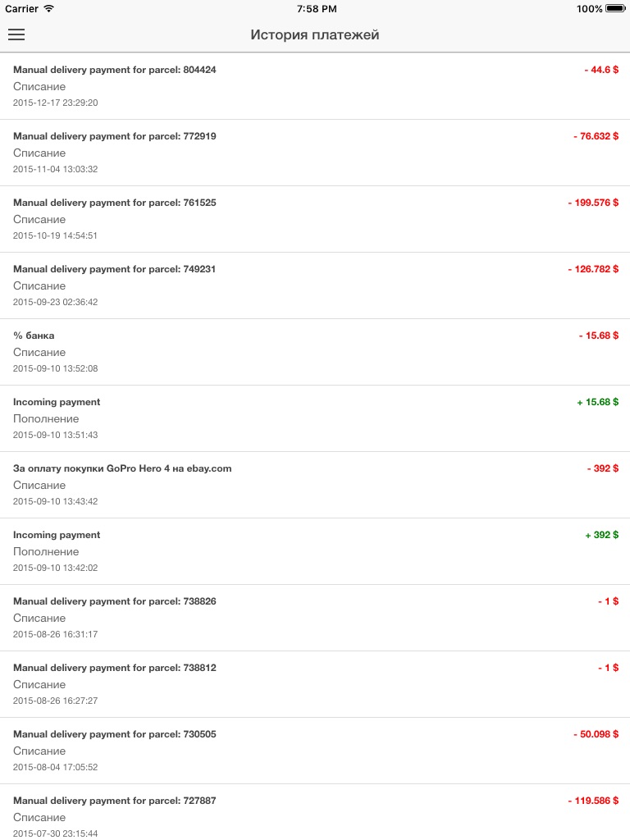Tap the - 126.782 $ amount
The image size is (630, 840).
[593, 269]
